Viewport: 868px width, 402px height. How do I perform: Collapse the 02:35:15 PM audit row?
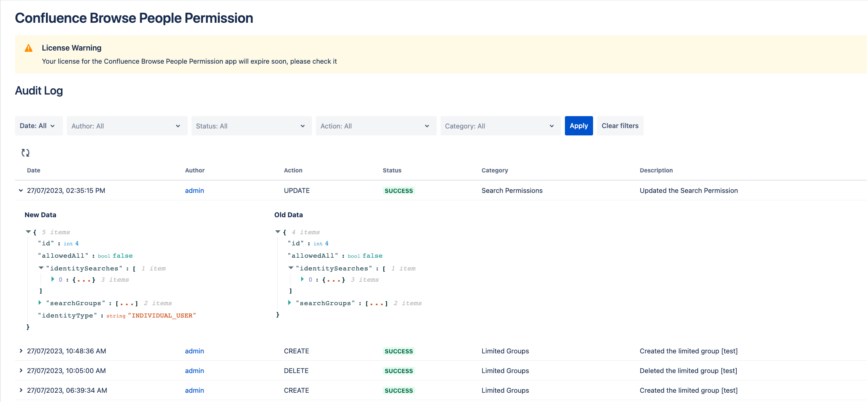(x=21, y=191)
